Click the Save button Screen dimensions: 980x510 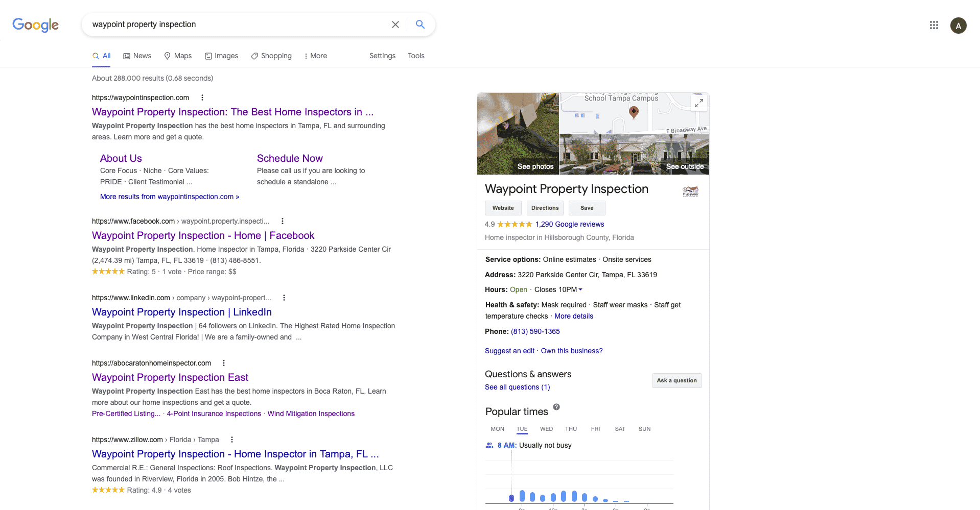(587, 208)
